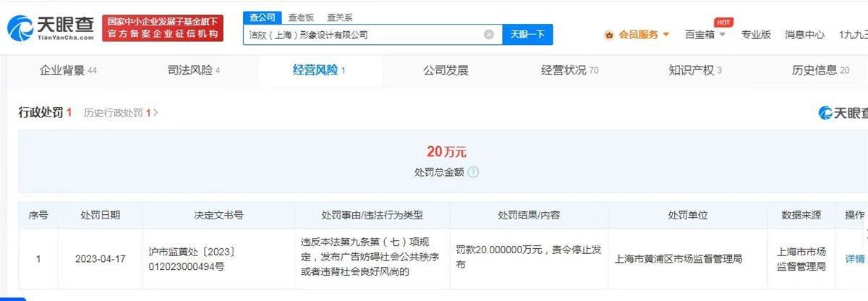868x301 pixels.
Task: Open the 百宝箱 dropdown menu
Action: pyautogui.click(x=705, y=34)
